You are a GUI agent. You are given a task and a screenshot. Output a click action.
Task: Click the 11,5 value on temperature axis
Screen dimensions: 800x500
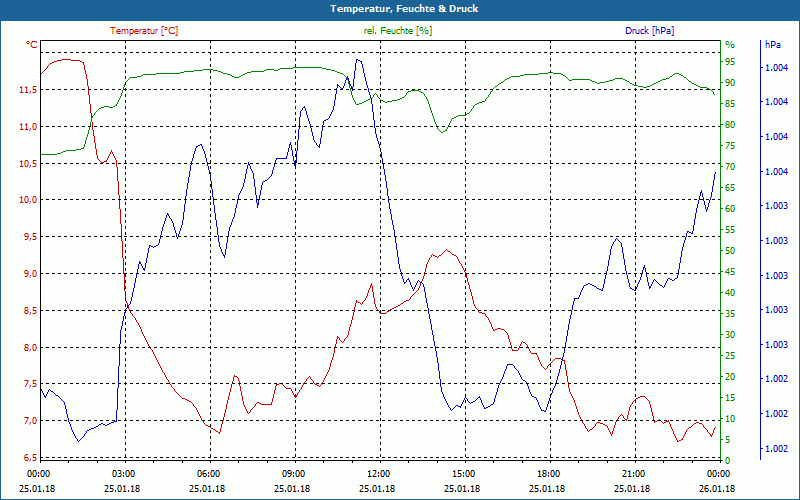(x=28, y=90)
